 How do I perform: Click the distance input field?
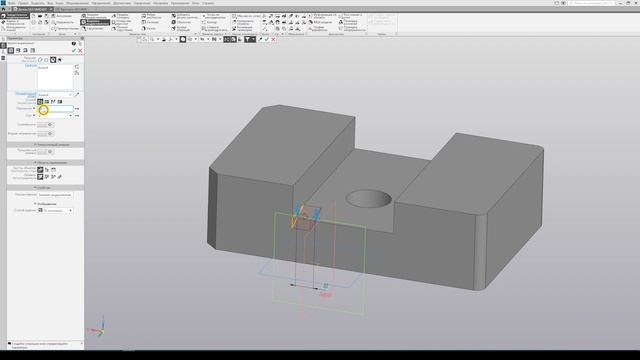coord(55,109)
